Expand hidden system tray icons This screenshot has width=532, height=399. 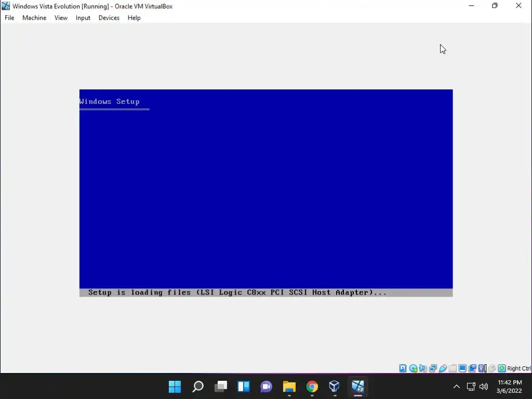457,387
